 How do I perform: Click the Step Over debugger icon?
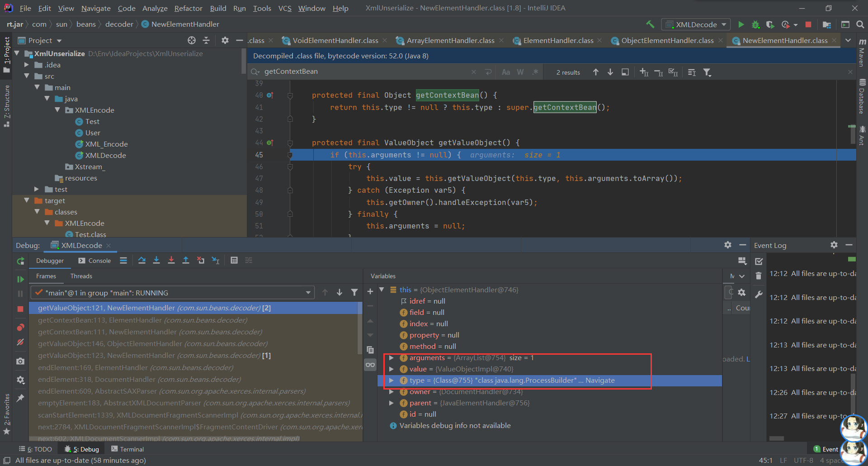tap(142, 261)
